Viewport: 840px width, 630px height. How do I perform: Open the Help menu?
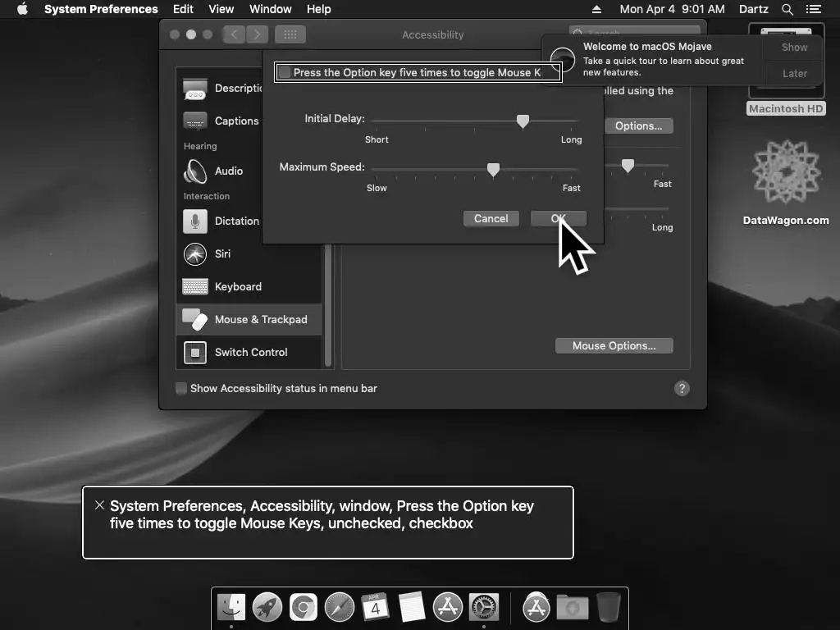[319, 9]
